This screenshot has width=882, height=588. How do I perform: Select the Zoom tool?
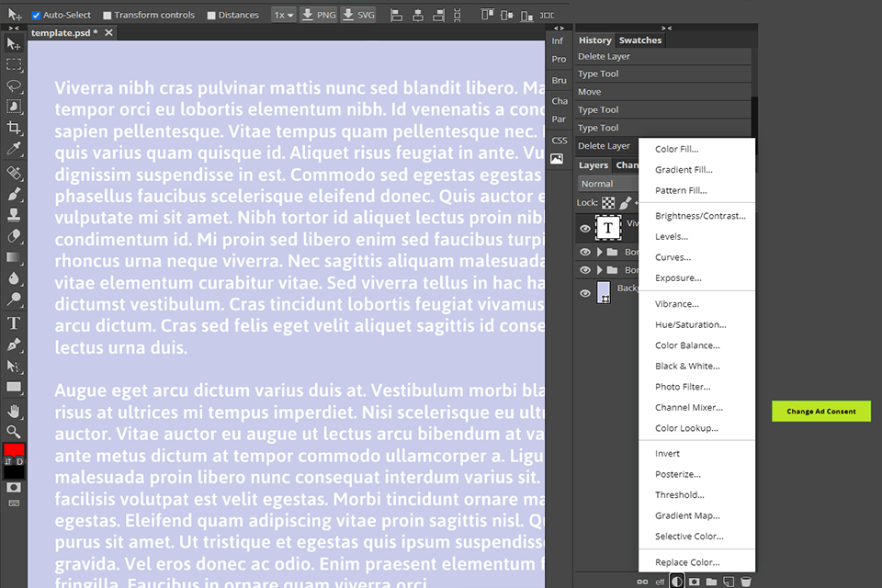click(14, 430)
